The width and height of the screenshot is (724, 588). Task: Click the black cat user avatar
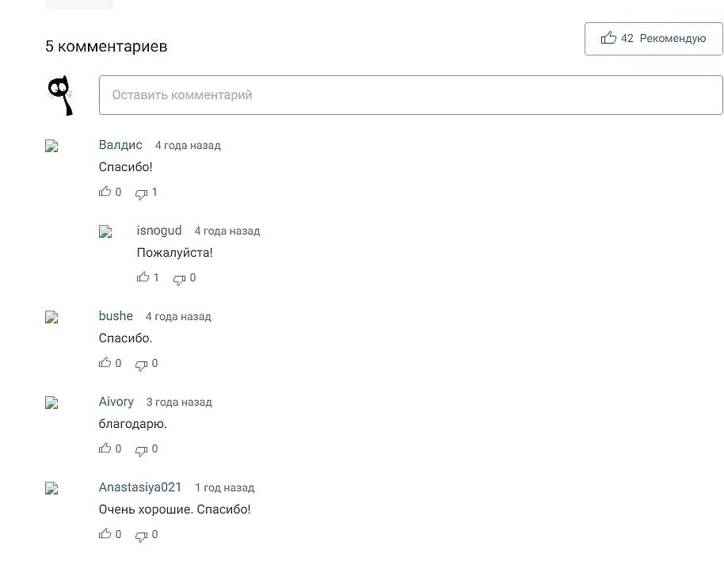pos(61,95)
